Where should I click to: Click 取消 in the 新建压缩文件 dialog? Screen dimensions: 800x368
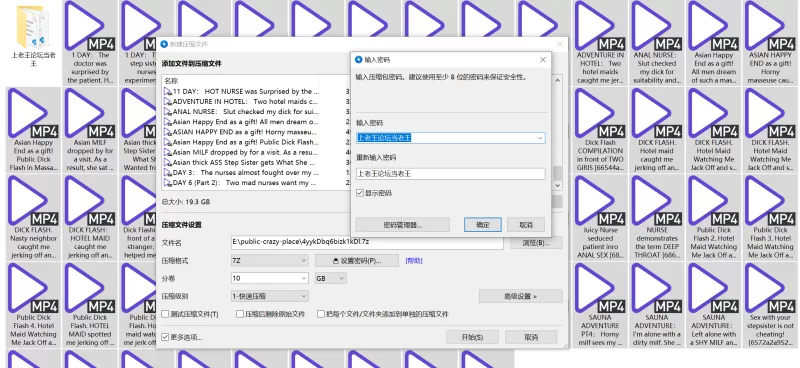pyautogui.click(x=531, y=337)
